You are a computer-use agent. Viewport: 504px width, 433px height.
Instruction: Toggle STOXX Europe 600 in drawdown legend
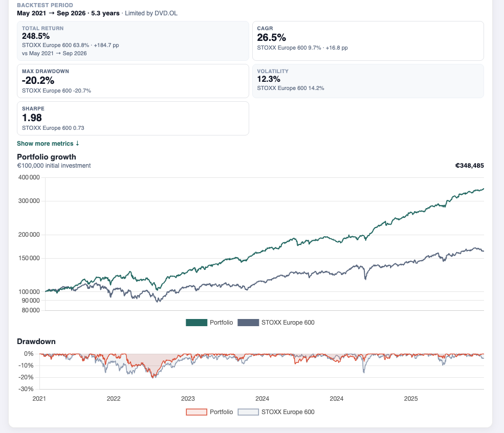276,412
